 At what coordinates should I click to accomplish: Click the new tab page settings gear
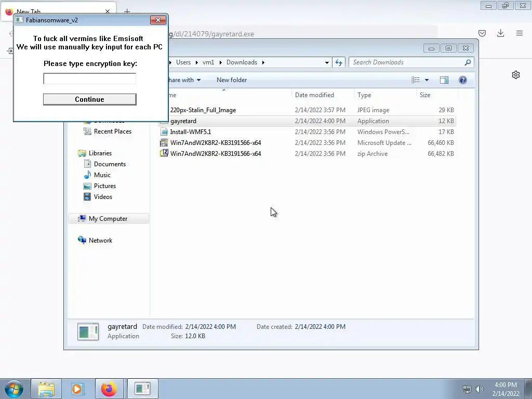(516, 75)
